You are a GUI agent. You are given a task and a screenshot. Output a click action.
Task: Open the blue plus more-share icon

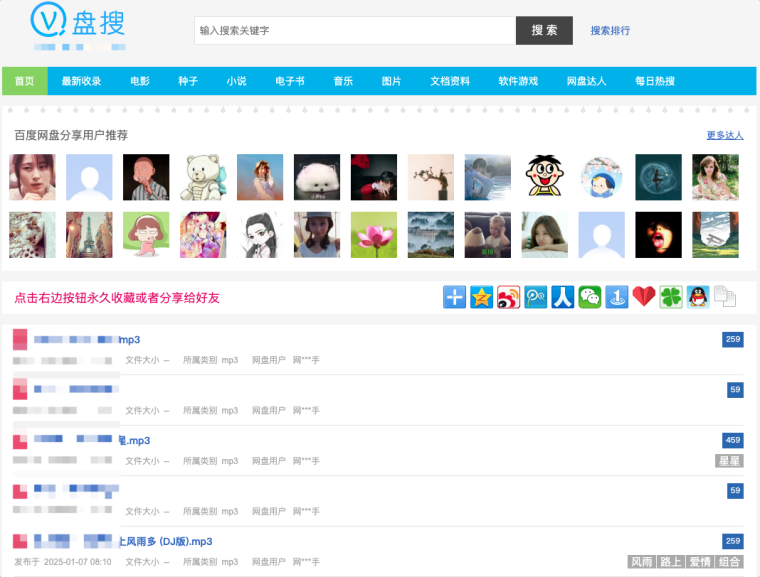point(454,297)
